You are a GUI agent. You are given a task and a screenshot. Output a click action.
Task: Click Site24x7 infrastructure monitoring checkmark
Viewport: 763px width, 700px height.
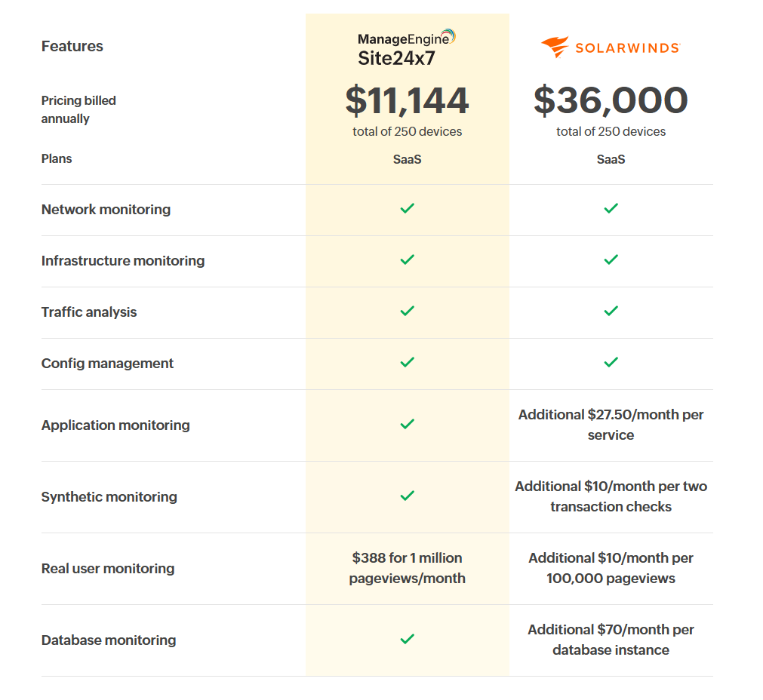[x=408, y=259]
